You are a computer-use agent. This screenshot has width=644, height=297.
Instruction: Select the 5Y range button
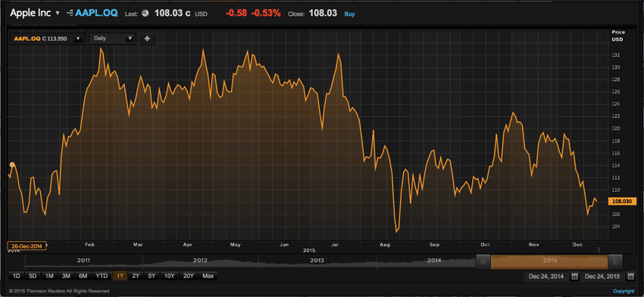(x=152, y=276)
